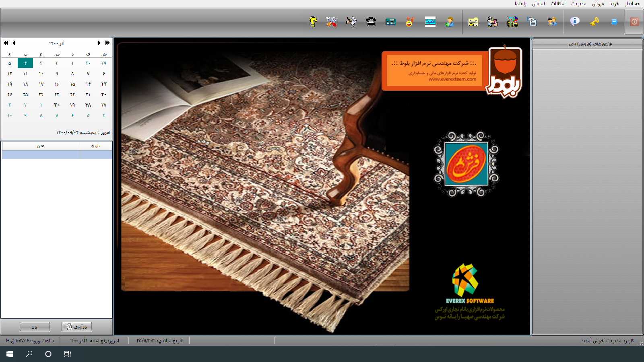Click the coins and pie chart icon

point(512,22)
